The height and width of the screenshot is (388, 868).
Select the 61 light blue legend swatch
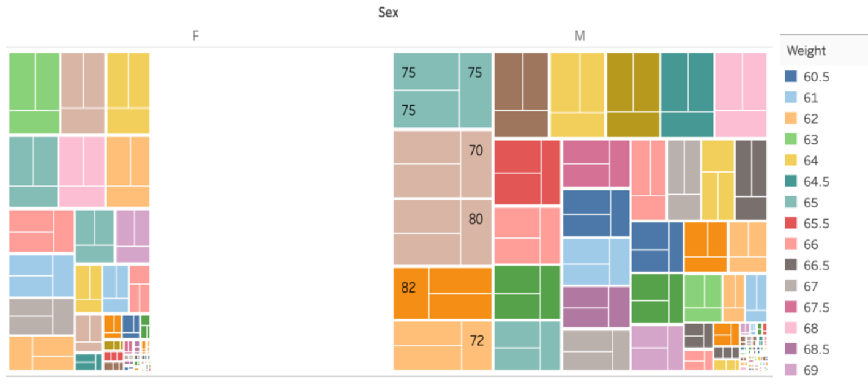[791, 97]
